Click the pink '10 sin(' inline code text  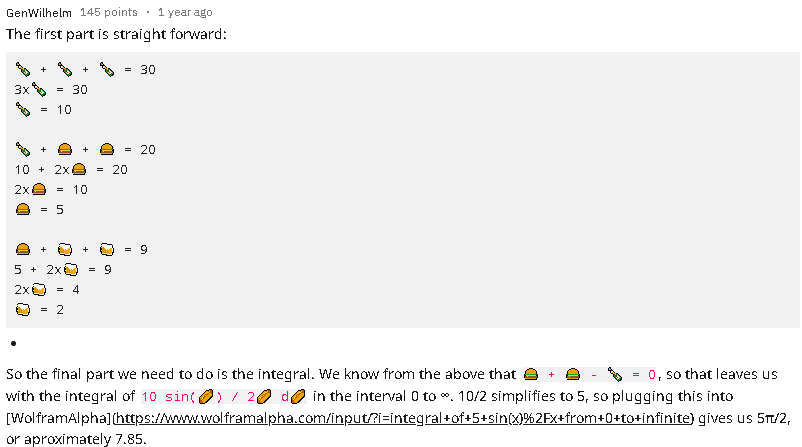pos(169,397)
